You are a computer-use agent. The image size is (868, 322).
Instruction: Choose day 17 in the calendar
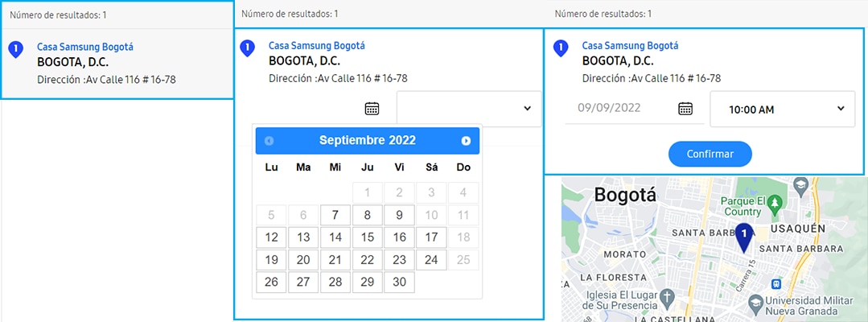[x=431, y=237]
